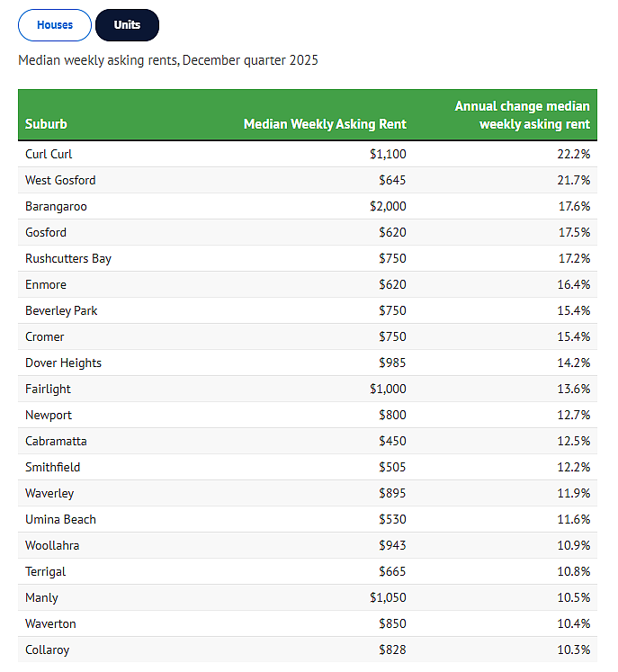Image resolution: width=618 pixels, height=672 pixels.
Task: Click Woollahra's $943 rent value
Action: [x=392, y=546]
